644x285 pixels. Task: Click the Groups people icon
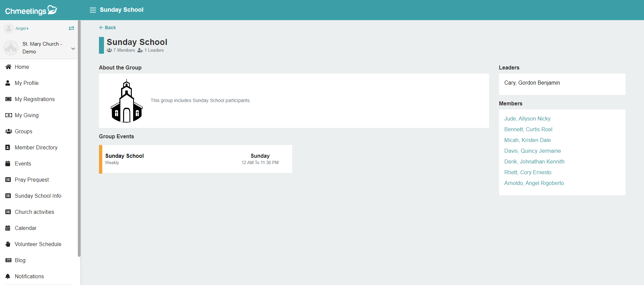pyautogui.click(x=9, y=131)
